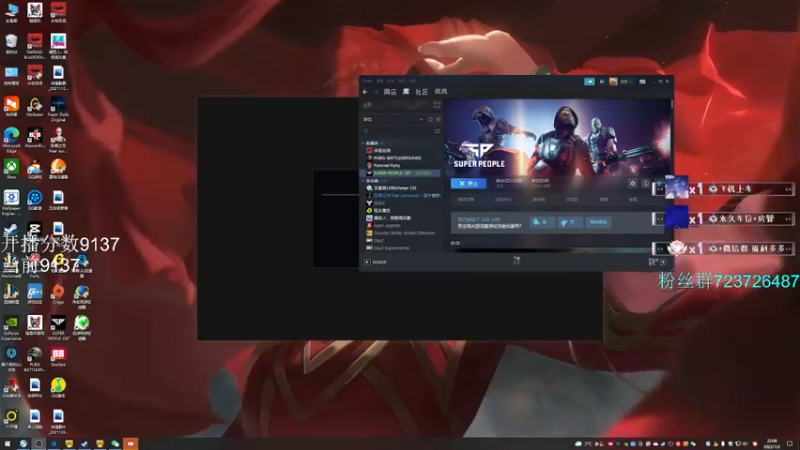Select Apex Legends in the library list

point(384,226)
